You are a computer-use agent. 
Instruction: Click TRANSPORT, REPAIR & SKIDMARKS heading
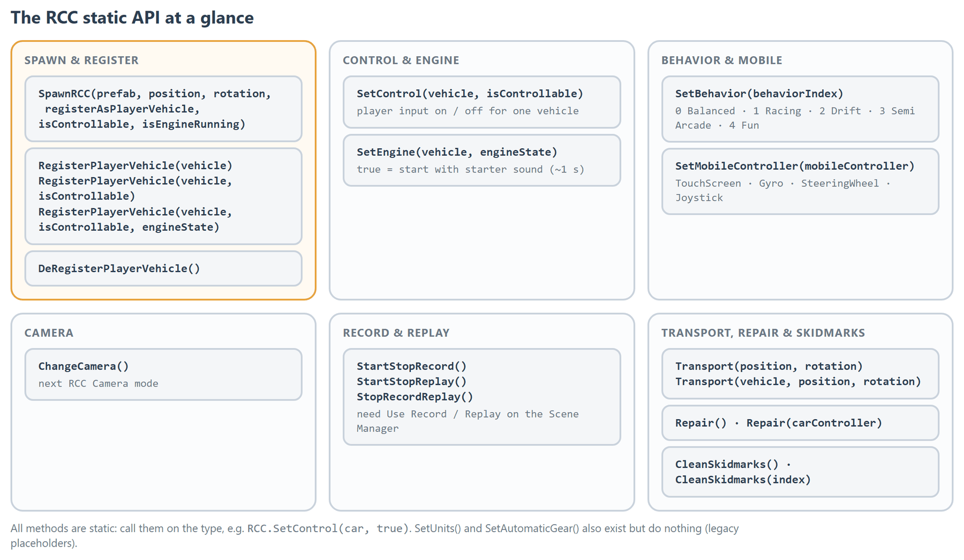pos(763,332)
